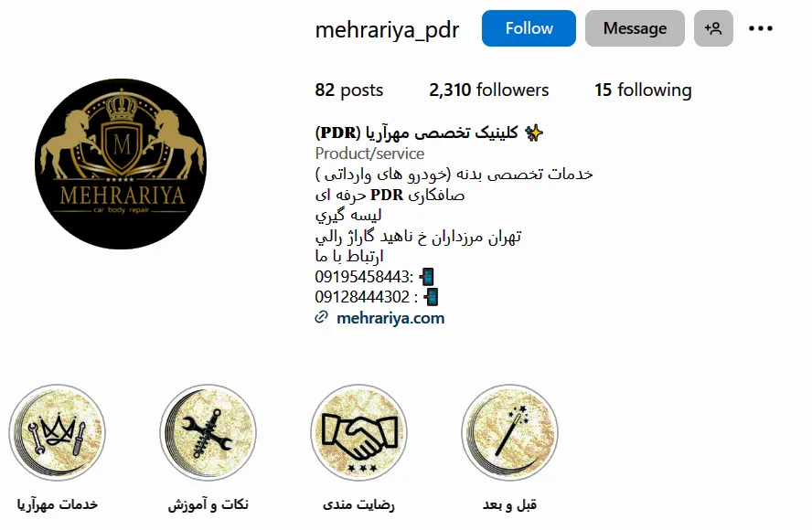Click the قبل و بعد highlight label
This screenshot has height=530, width=812.
pos(509,504)
